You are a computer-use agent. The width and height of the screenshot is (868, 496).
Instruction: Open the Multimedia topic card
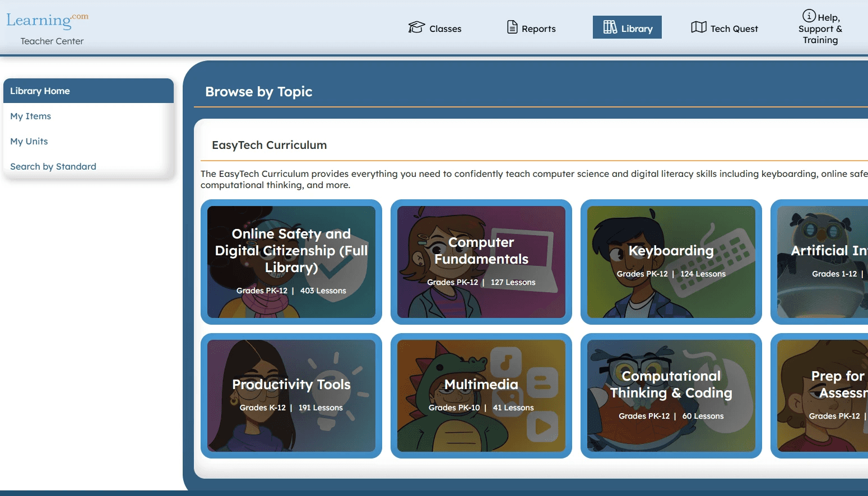point(481,396)
